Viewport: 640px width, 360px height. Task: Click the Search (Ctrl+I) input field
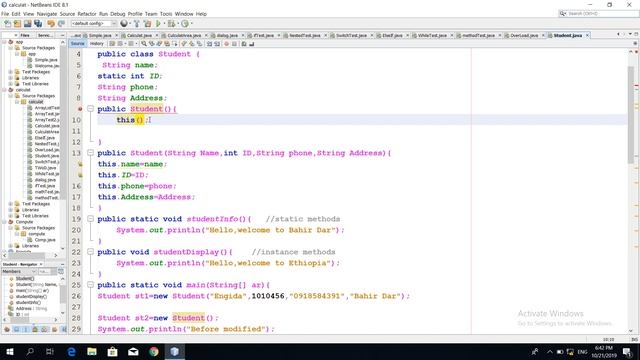coord(599,14)
